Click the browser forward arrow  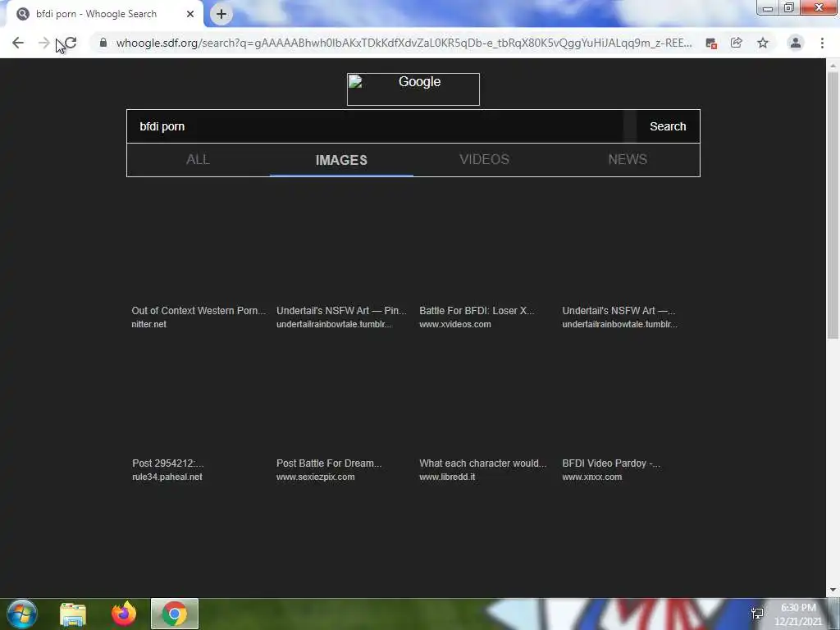coord(44,43)
